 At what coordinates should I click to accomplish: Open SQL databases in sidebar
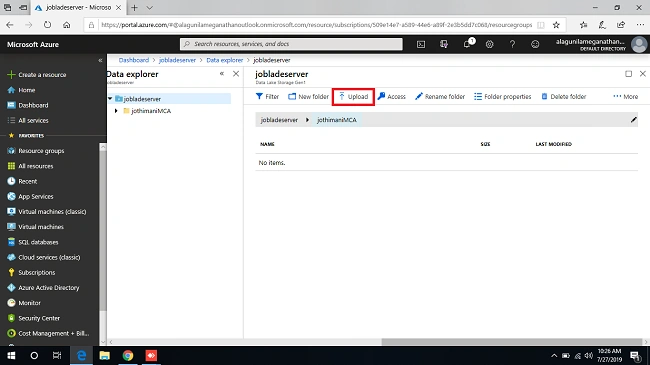click(33, 242)
